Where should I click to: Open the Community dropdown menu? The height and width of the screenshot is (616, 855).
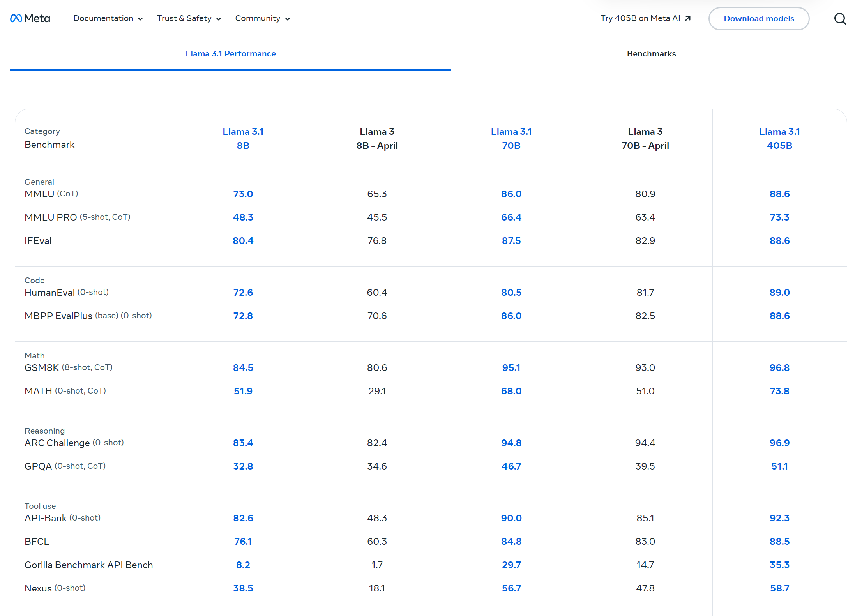tap(263, 18)
